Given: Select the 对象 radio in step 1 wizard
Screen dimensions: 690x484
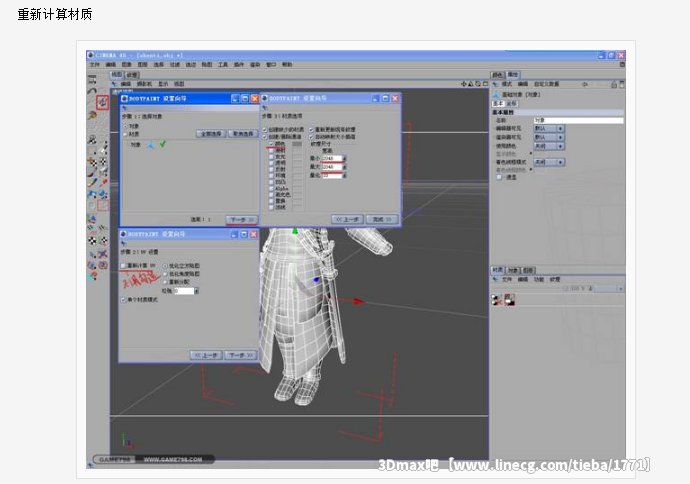Looking at the screenshot, I should pyautogui.click(x=125, y=126).
